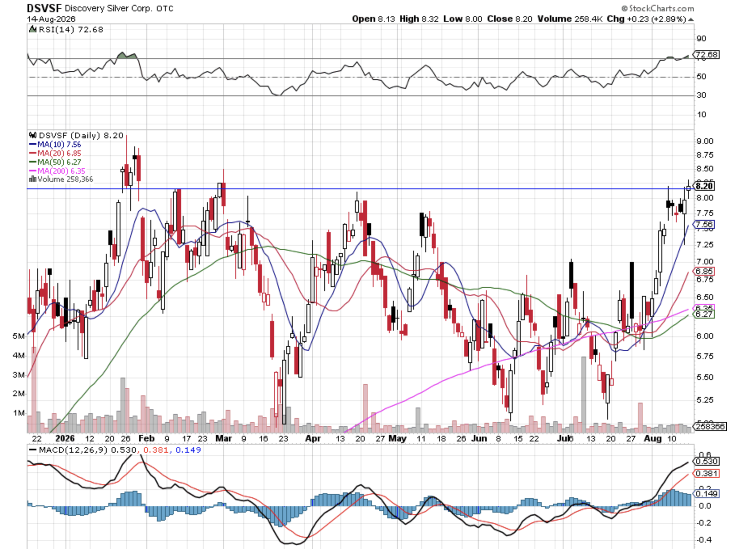Click the -0.2 label on the MACD axis

click(x=704, y=523)
